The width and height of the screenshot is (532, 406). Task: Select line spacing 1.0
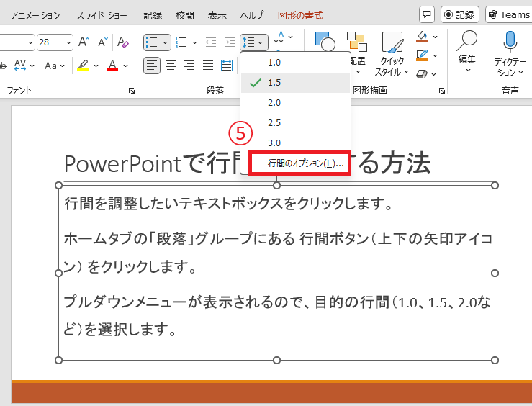pyautogui.click(x=295, y=63)
